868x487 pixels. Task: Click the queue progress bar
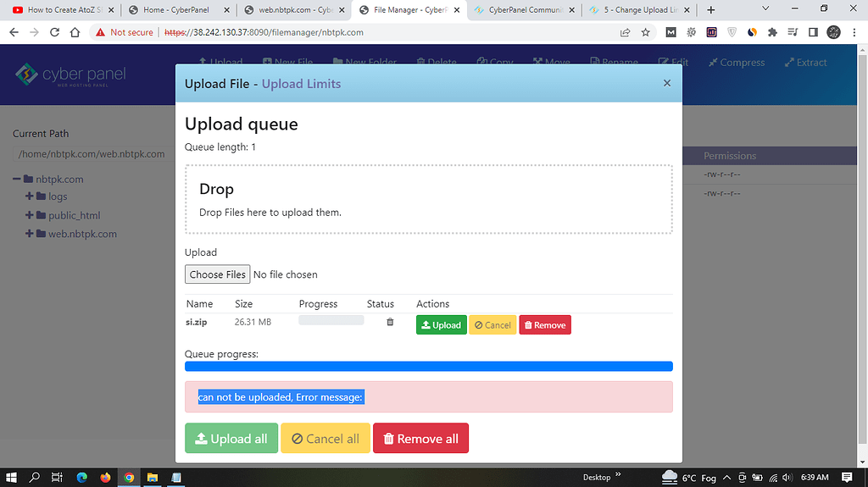coord(428,367)
